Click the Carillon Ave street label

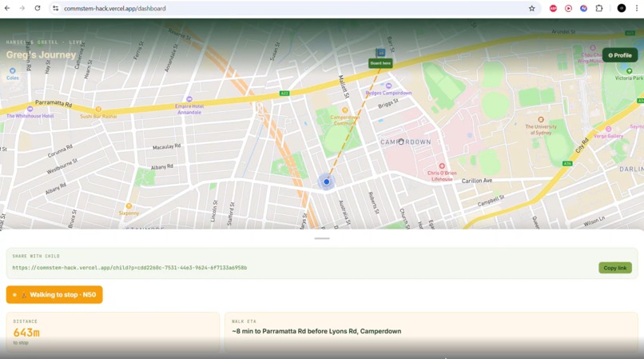[x=477, y=181]
